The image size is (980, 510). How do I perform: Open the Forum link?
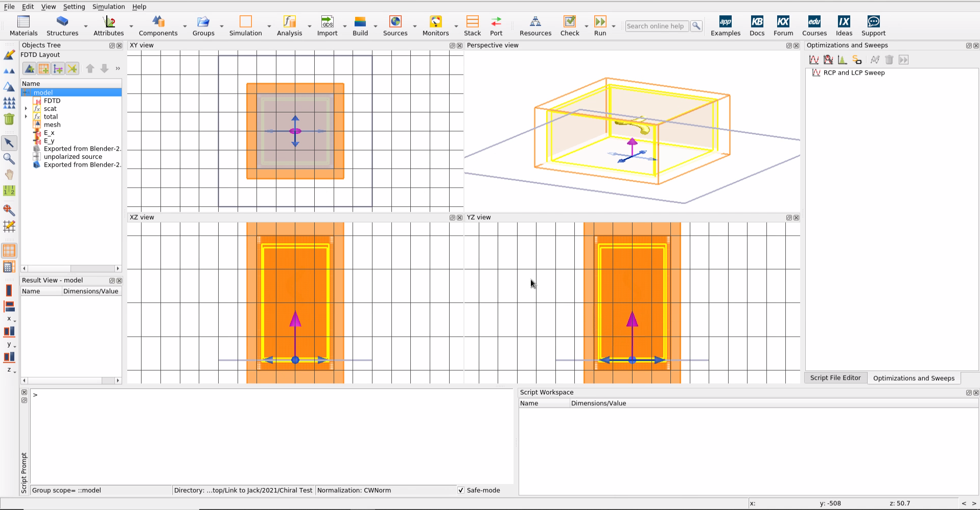click(783, 26)
